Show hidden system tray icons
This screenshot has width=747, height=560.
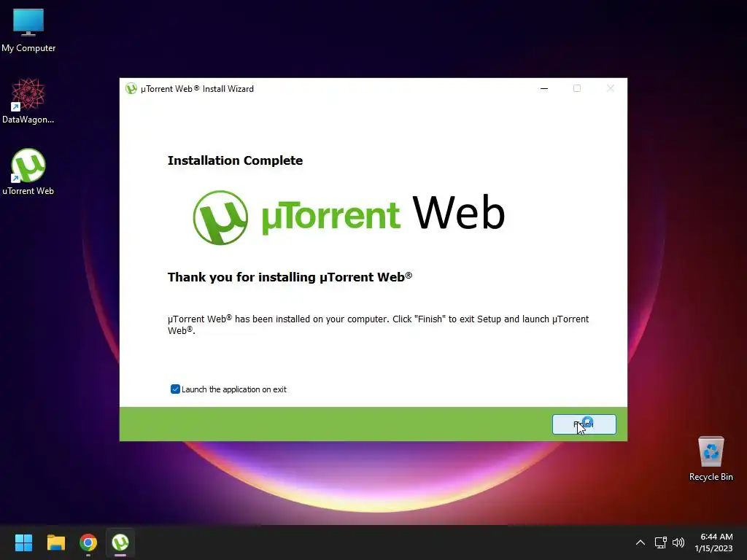point(640,542)
